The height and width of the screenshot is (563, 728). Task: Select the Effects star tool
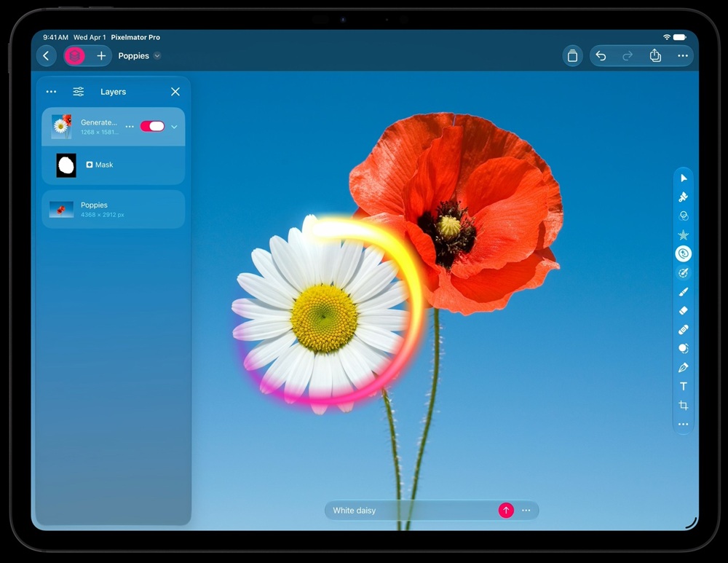tap(684, 235)
